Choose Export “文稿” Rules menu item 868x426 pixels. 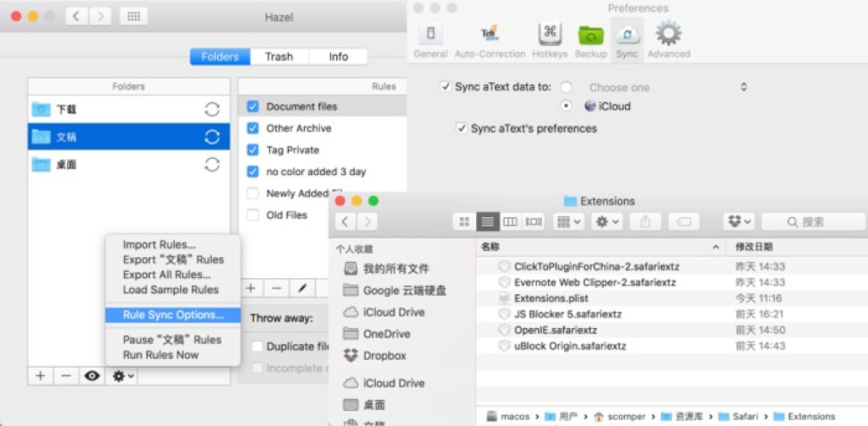pyautogui.click(x=173, y=259)
